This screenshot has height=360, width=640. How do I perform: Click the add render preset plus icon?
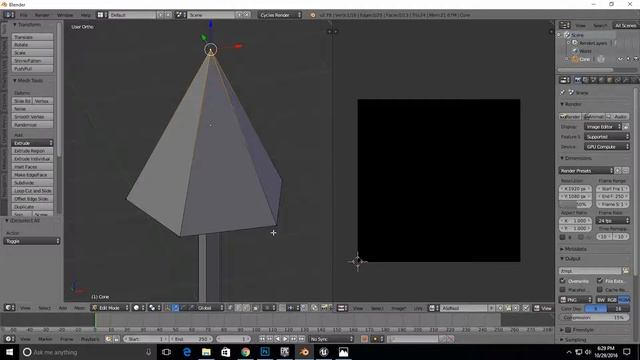[618, 171]
